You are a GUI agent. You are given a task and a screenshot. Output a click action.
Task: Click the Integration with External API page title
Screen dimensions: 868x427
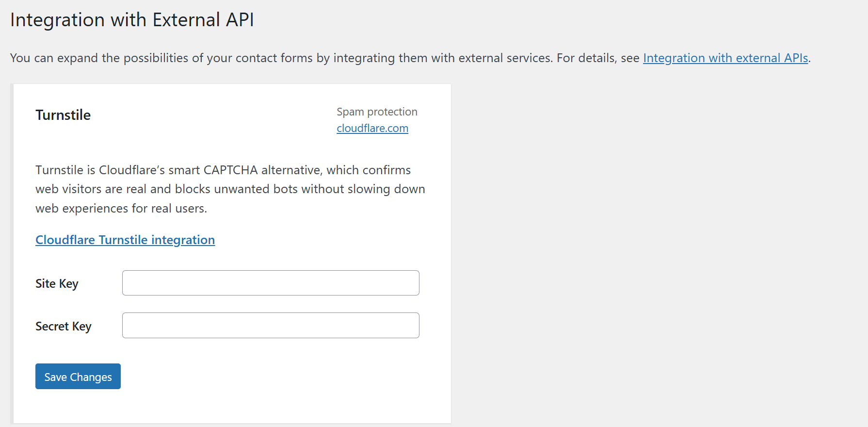132,20
